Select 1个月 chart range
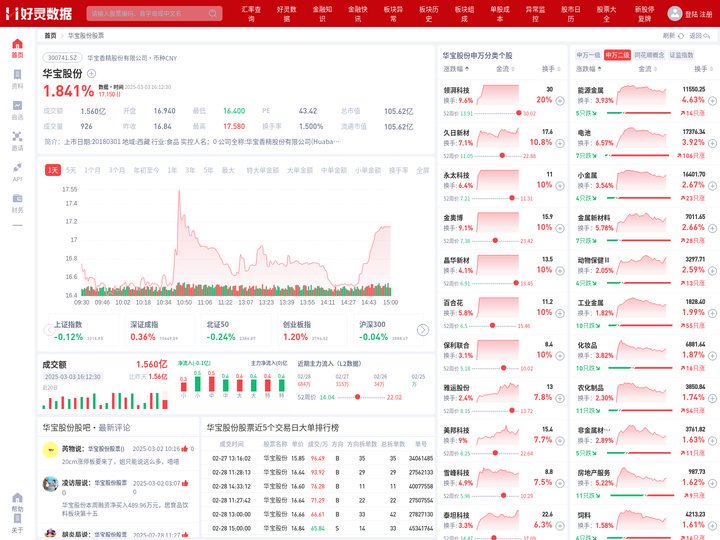This screenshot has height=540, width=720. 92,170
